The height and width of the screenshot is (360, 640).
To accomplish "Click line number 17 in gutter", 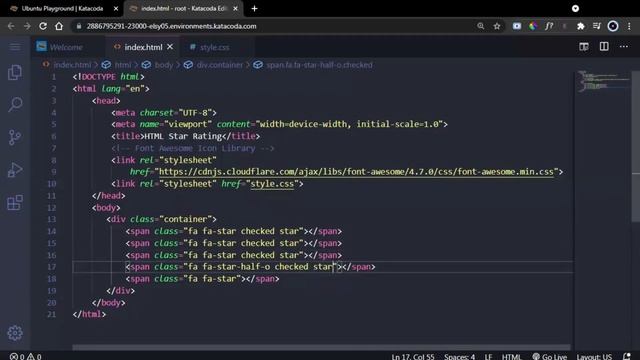I will pos(51,267).
